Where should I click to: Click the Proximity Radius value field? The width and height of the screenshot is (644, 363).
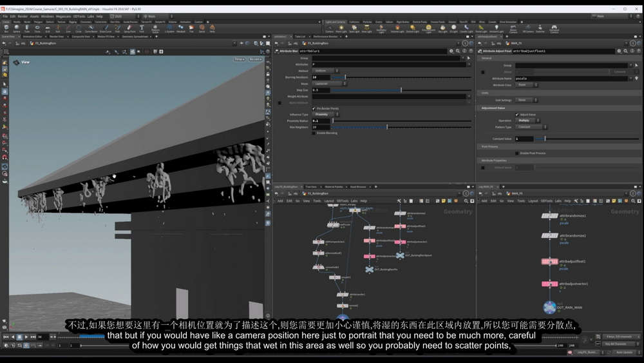[321, 121]
